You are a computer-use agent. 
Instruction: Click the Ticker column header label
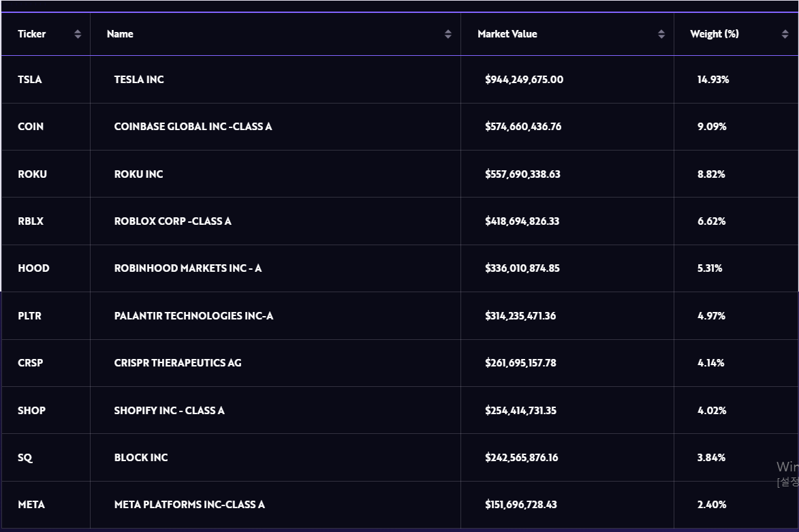pyautogui.click(x=31, y=34)
